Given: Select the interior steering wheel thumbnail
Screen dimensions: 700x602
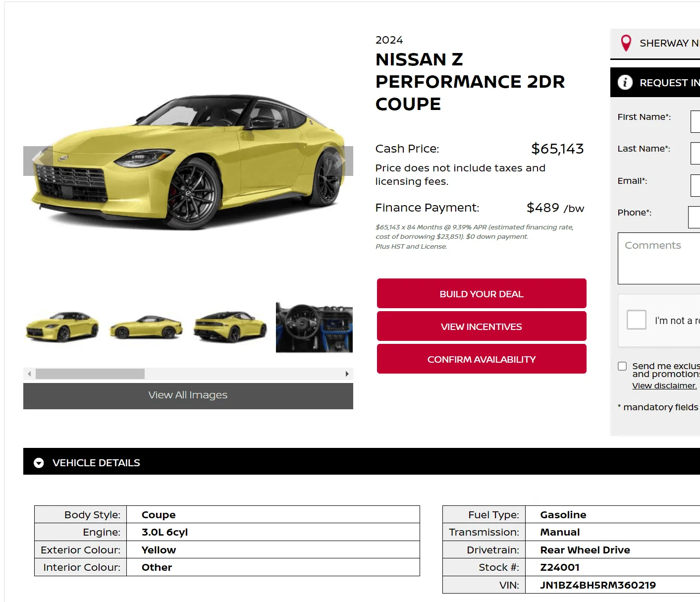Looking at the screenshot, I should tap(314, 327).
